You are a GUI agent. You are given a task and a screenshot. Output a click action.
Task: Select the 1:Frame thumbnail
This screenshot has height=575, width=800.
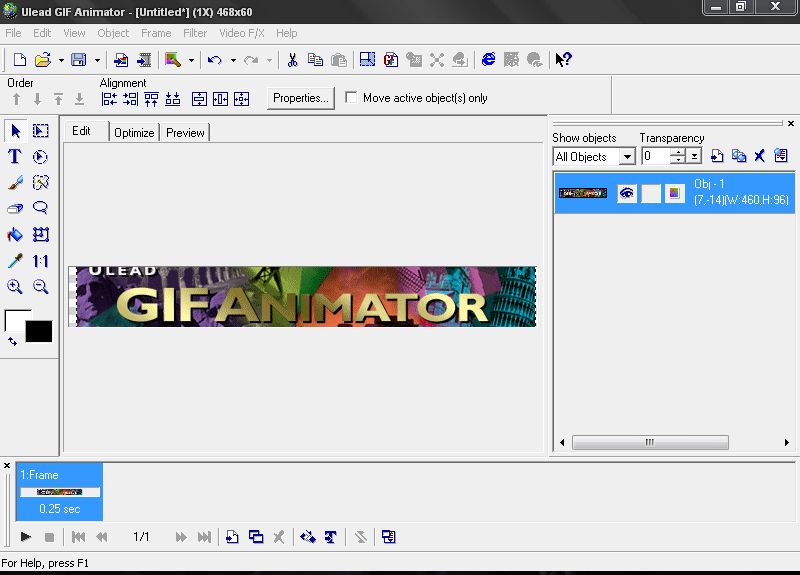[x=59, y=491]
